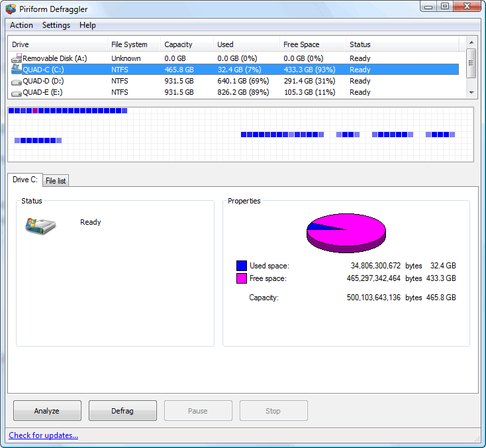Click the Unknown file system cell
The width and height of the screenshot is (486, 448).
coord(126,58)
